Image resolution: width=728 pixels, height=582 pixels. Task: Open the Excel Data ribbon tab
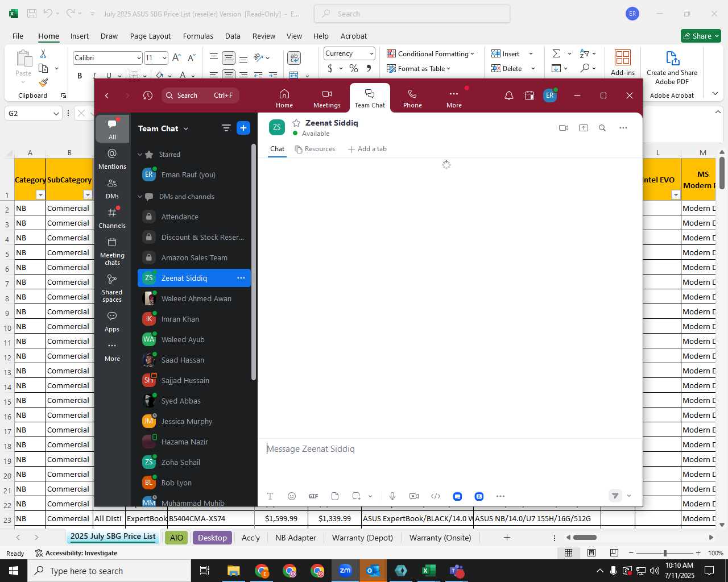(233, 36)
